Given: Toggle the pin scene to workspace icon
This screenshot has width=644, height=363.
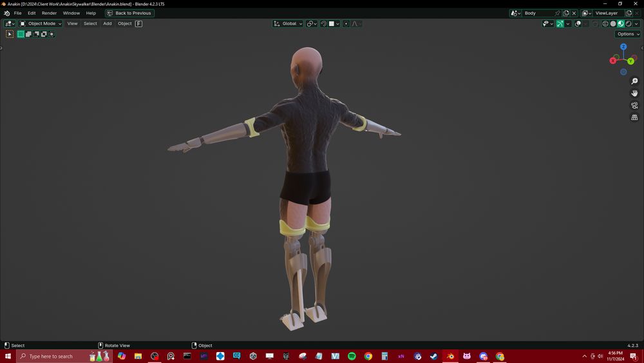Looking at the screenshot, I should coord(557,13).
